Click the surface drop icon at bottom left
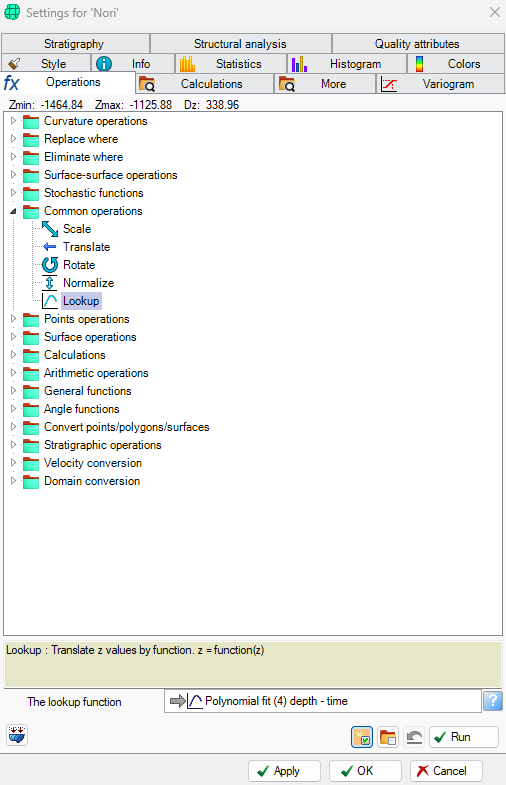This screenshot has height=785, width=506. pyautogui.click(x=17, y=735)
